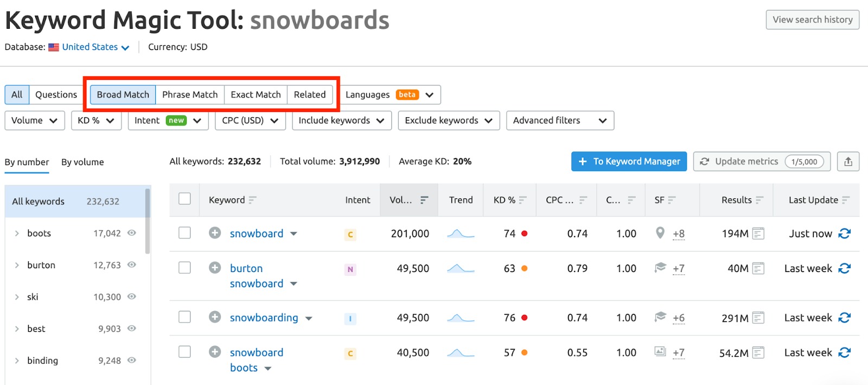Click the keyword groups sidebar scrollbar
The width and height of the screenshot is (868, 385).
click(148, 221)
